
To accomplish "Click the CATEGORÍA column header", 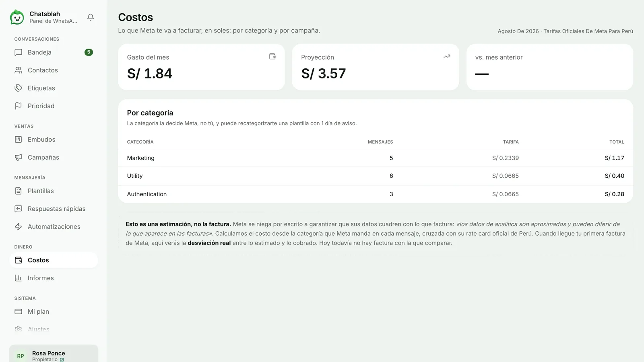I will click(x=140, y=142).
